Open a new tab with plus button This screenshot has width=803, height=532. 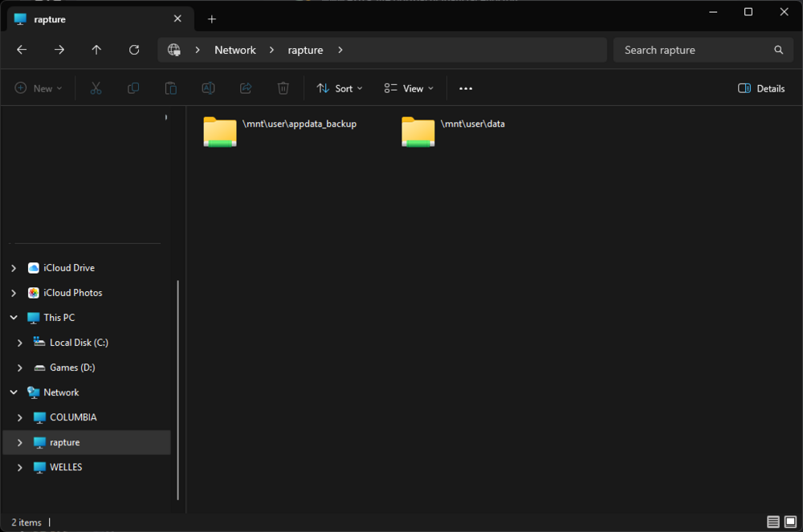coord(211,19)
